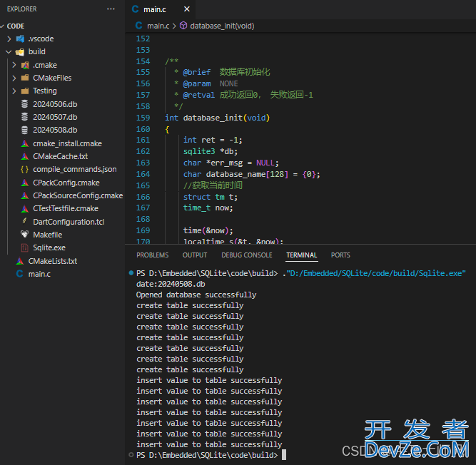Click the Makefile icon in the explorer

[24, 234]
